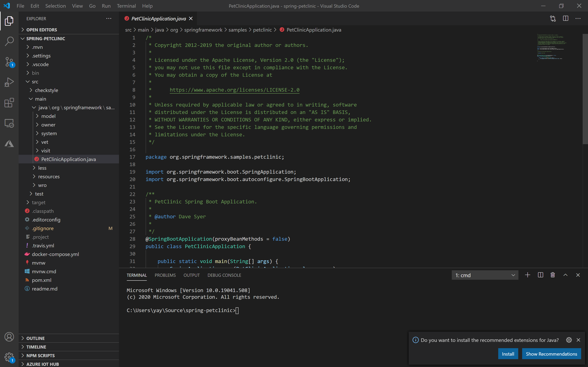Click Install in the Java extensions notification
Viewport: 588px width, 367px height.
click(x=508, y=354)
